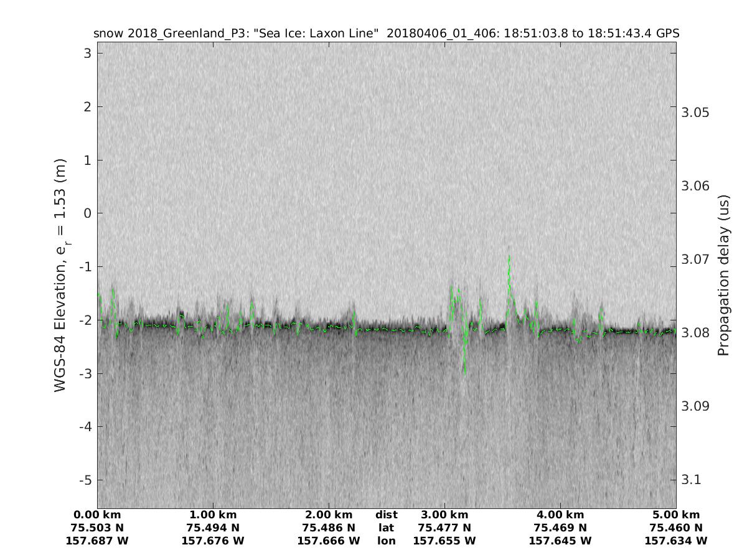This screenshot has height=560, width=747.
Task: Click the 3.1 propagation delay tick
Action: coord(692,480)
